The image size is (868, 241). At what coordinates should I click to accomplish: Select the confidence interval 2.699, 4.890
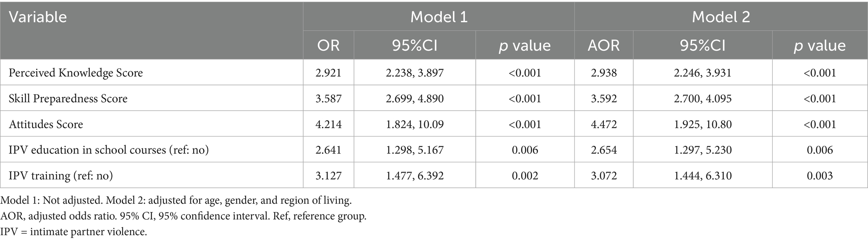coord(415,98)
